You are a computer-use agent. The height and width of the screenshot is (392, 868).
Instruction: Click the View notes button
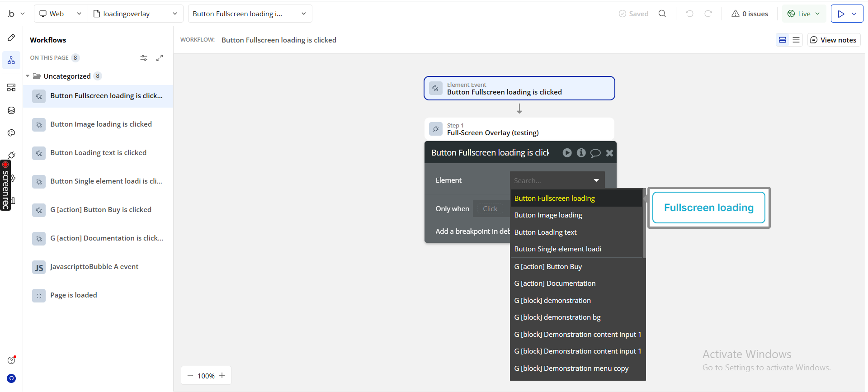click(834, 40)
